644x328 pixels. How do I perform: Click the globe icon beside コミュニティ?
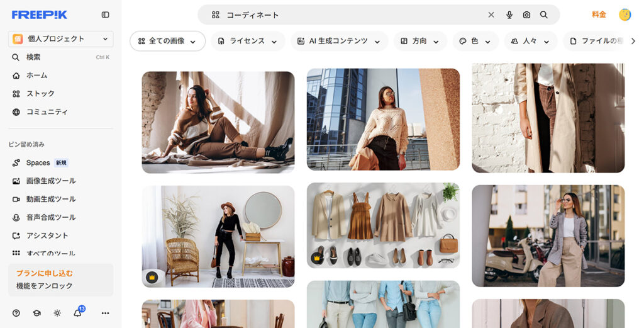tap(16, 112)
